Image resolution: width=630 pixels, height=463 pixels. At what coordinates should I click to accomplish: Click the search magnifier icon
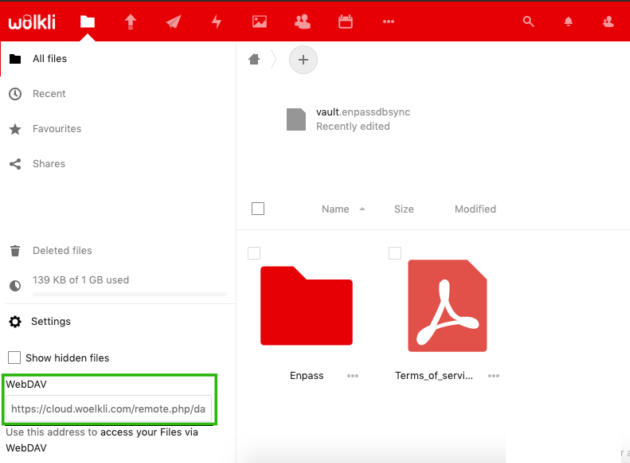[x=528, y=22]
